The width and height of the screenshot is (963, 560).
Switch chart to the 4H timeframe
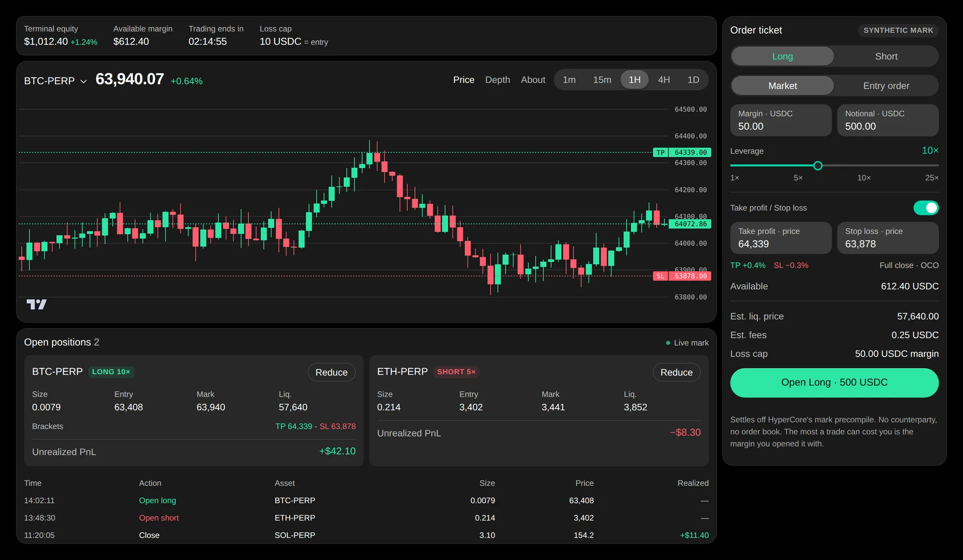coord(664,80)
